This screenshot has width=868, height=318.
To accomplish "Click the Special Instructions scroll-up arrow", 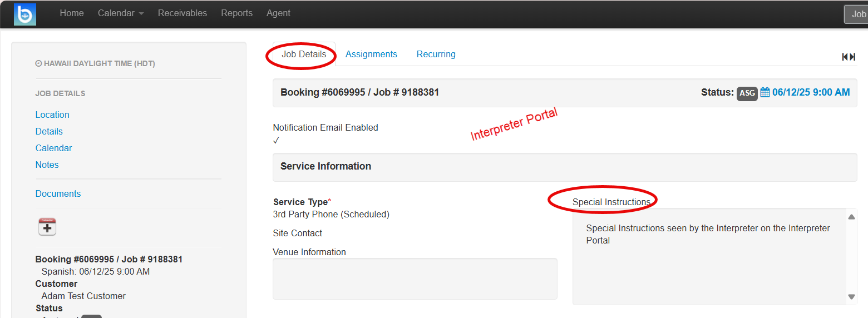I will [x=851, y=217].
